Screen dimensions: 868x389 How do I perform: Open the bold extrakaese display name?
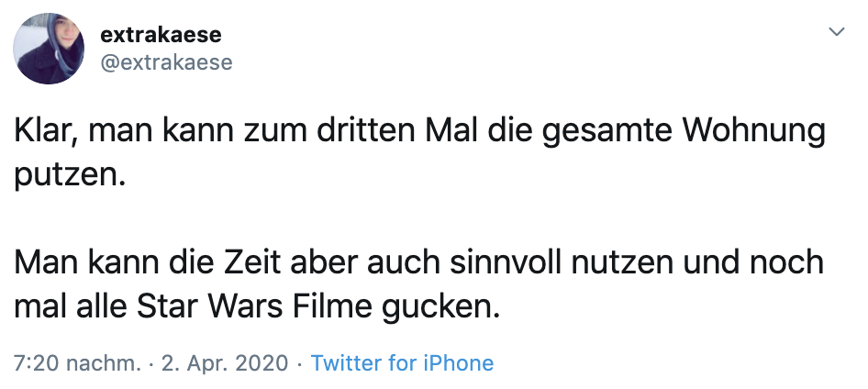tap(161, 35)
